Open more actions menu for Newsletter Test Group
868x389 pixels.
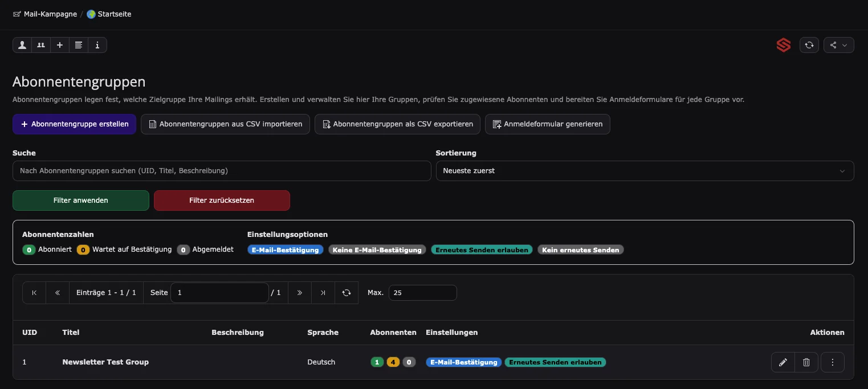(833, 362)
